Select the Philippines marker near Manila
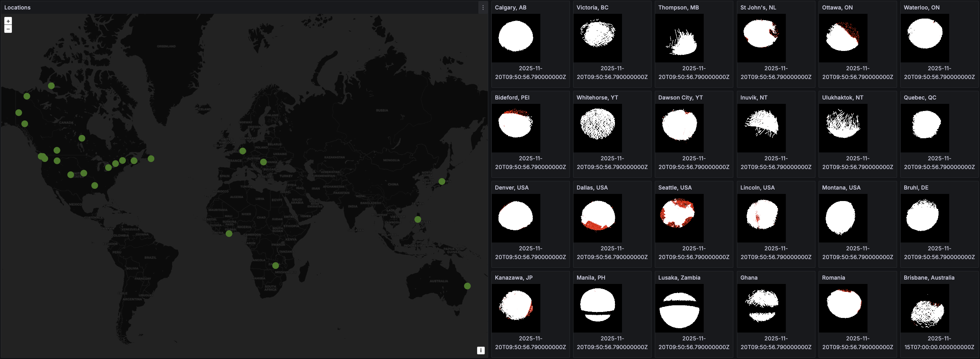This screenshot has height=359, width=980. click(x=418, y=219)
